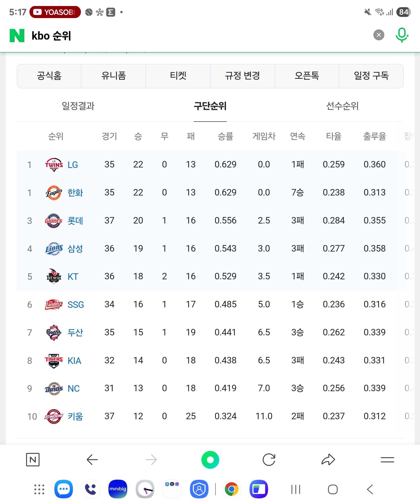Reload the page with refresh icon

pyautogui.click(x=269, y=460)
